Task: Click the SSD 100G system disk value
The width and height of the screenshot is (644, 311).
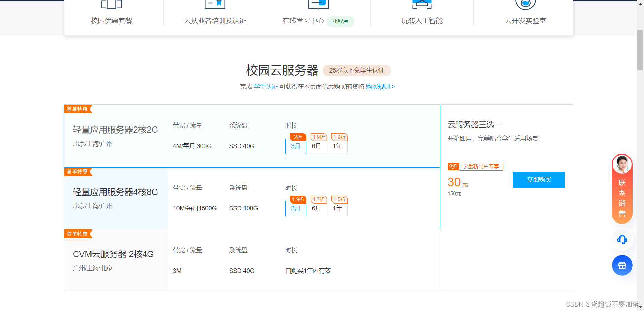Action: (243, 208)
